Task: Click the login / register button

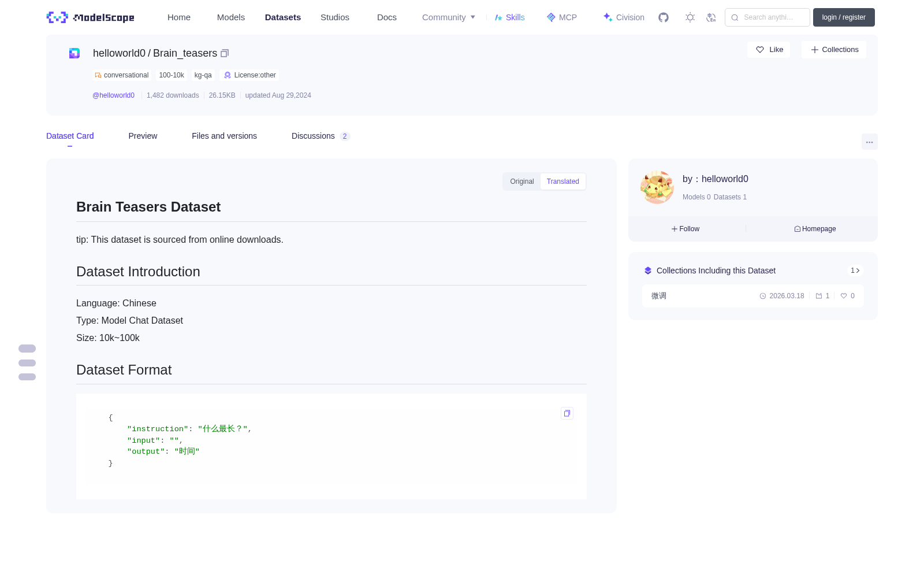Action: (x=844, y=17)
